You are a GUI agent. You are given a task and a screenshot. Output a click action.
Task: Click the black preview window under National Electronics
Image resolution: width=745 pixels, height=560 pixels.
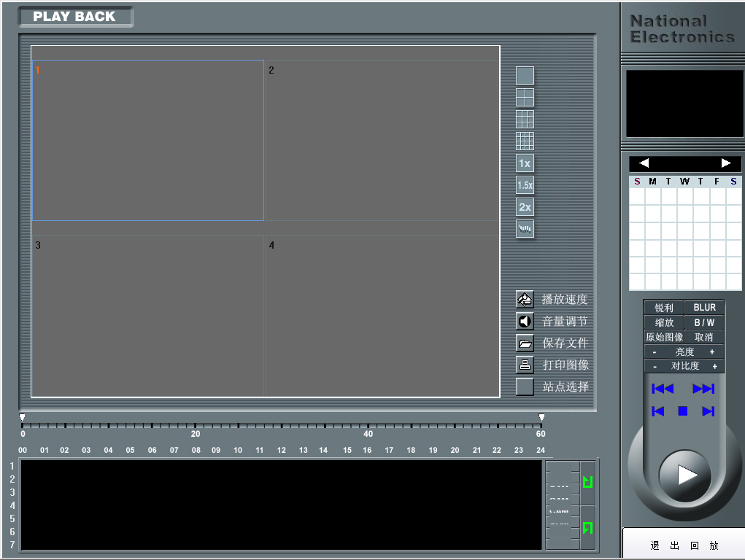684,104
